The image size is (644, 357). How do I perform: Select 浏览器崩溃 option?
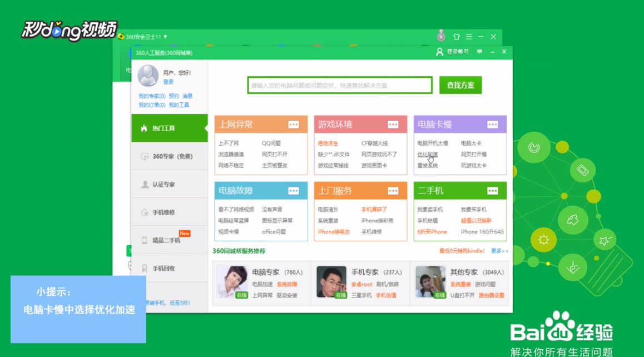point(231,155)
